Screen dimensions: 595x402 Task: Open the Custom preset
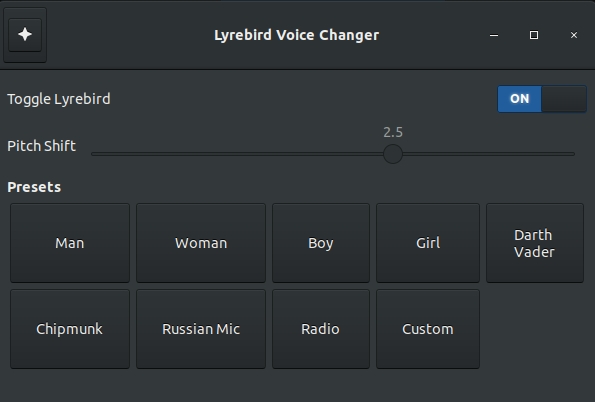pyautogui.click(x=428, y=329)
